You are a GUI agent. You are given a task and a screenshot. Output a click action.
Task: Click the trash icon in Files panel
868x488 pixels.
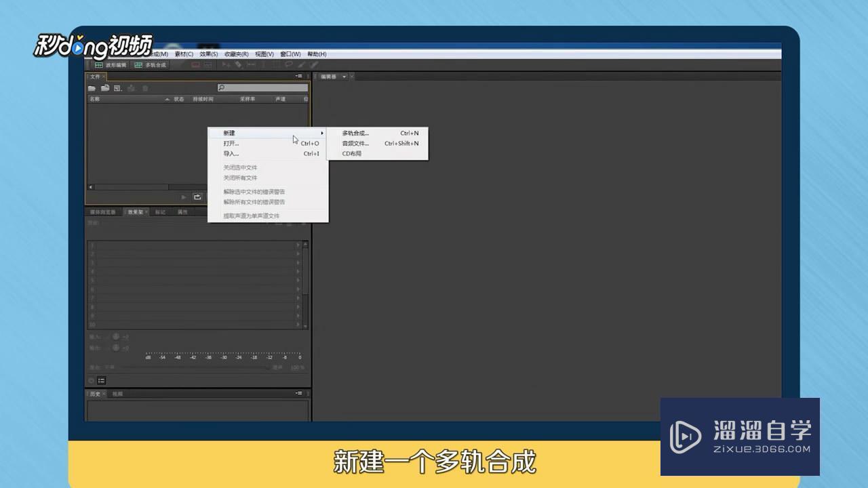(145, 88)
